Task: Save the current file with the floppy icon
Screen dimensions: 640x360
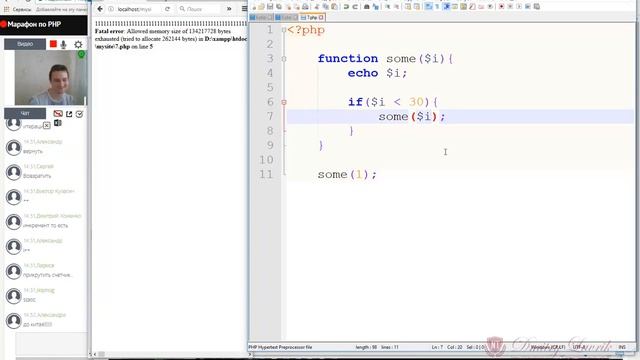Action: 270,7
